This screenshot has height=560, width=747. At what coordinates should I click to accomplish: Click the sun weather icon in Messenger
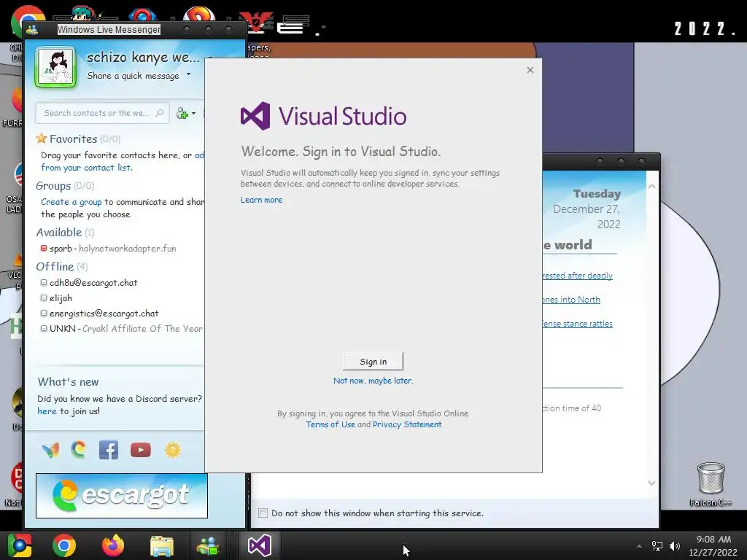172,450
